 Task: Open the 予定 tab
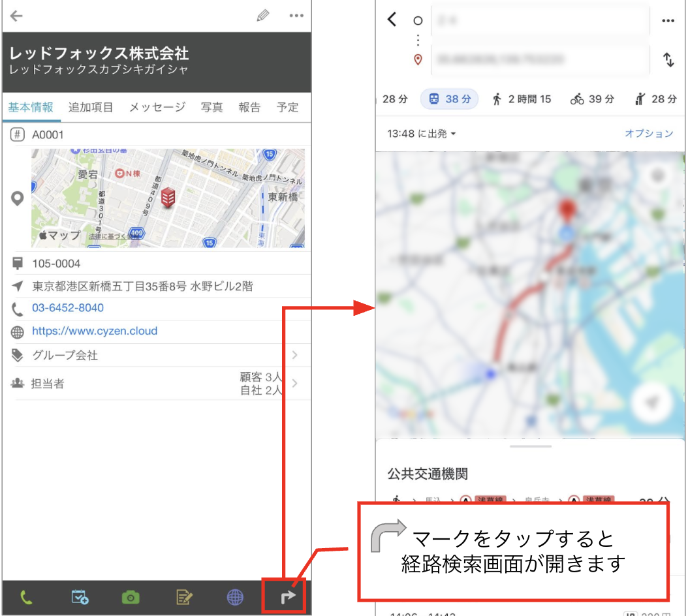click(x=287, y=107)
